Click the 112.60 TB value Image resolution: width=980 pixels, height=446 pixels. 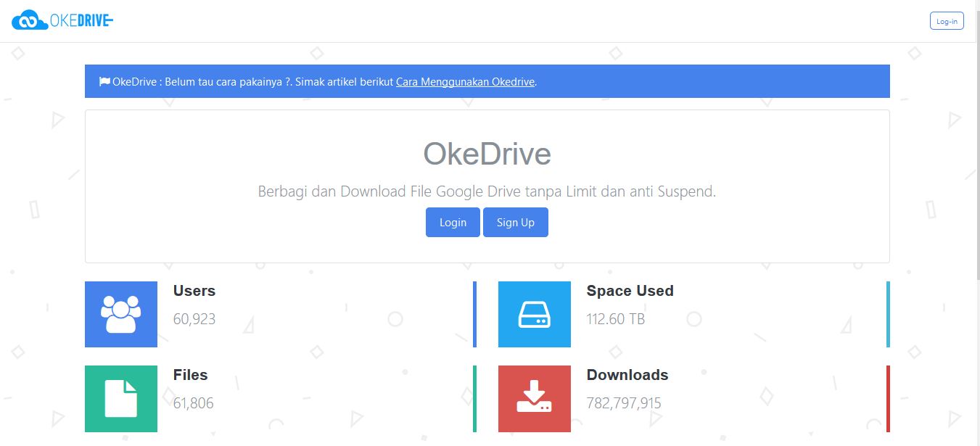click(x=616, y=319)
